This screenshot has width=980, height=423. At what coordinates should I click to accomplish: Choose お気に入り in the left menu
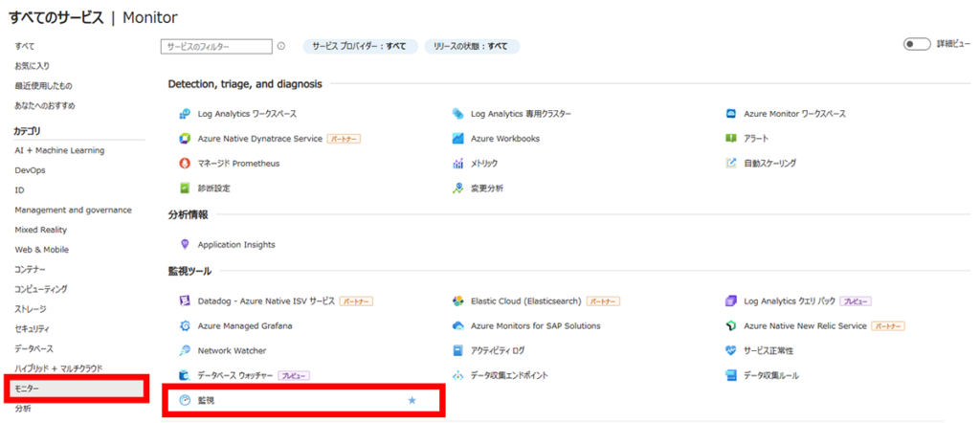[x=32, y=66]
